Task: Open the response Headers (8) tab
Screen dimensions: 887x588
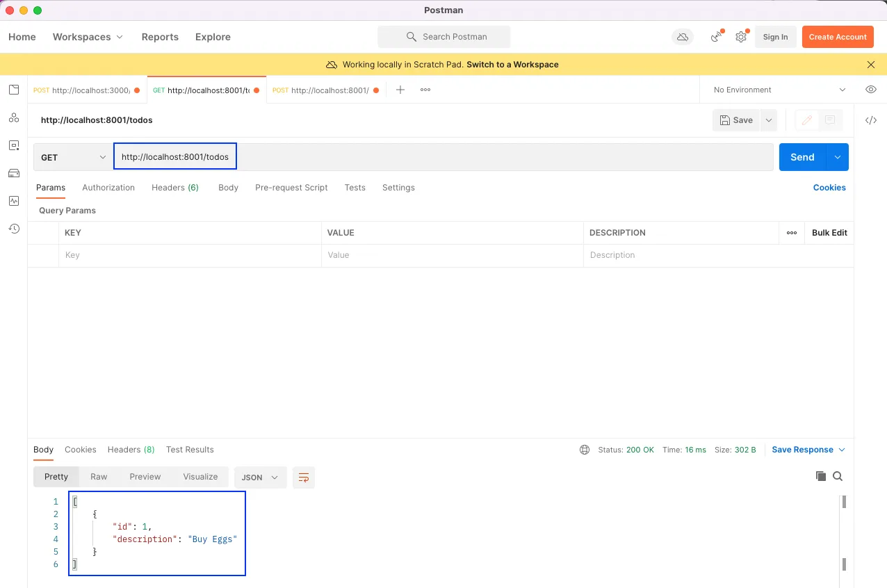Action: pos(131,450)
